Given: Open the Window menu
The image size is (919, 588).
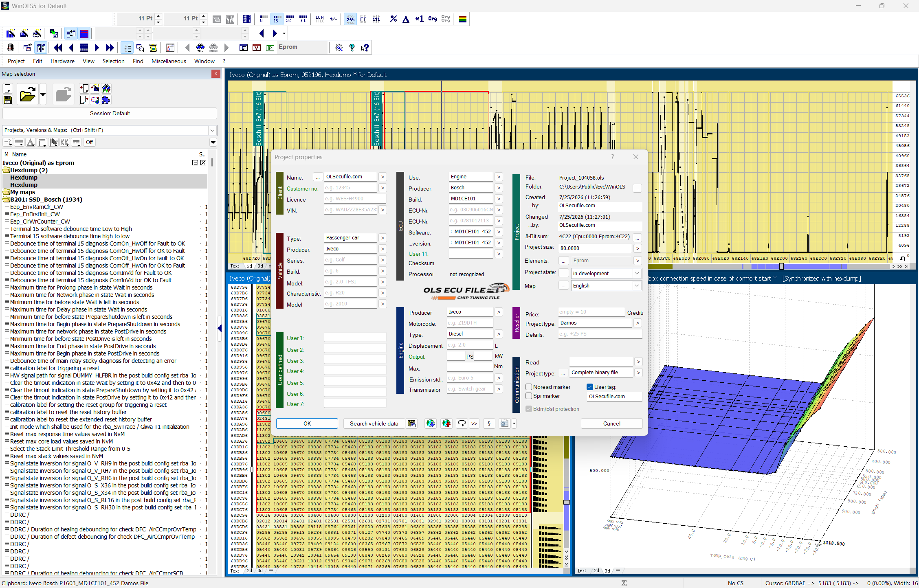Looking at the screenshot, I should tap(204, 61).
